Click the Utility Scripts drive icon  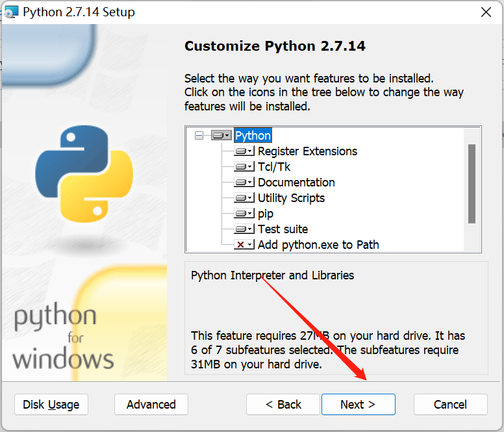pyautogui.click(x=244, y=198)
